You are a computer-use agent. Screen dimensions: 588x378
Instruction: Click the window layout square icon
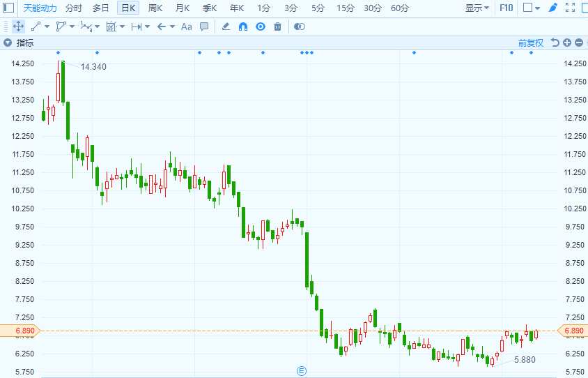click(527, 8)
